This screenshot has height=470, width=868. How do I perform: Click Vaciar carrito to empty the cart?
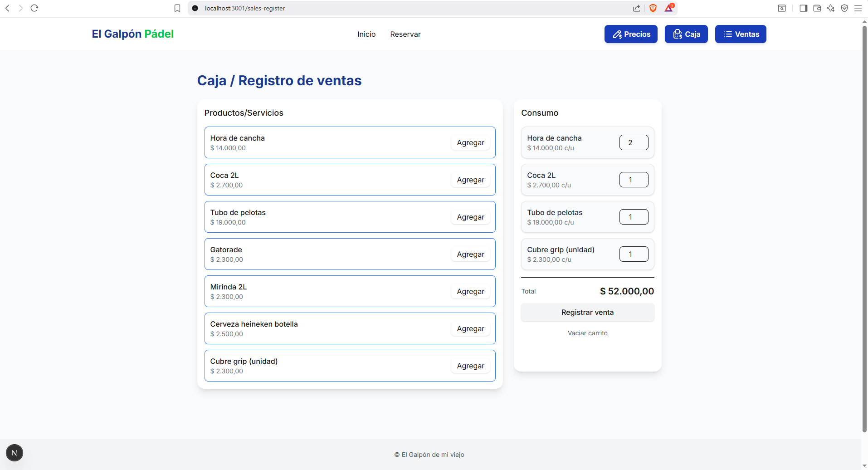coord(587,333)
